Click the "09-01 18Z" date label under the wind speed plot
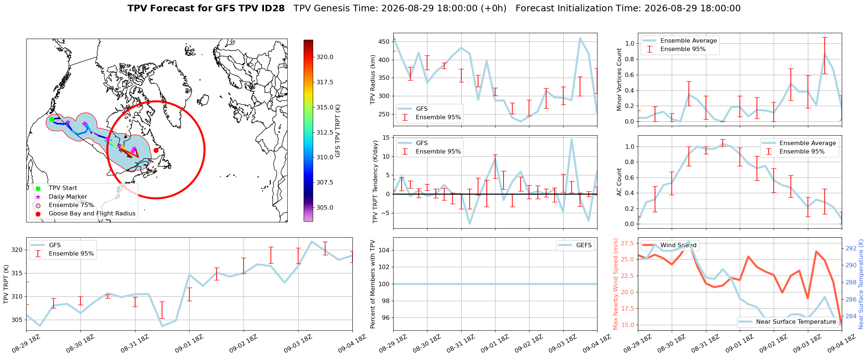The image size is (868, 358). pyautogui.click(x=739, y=344)
